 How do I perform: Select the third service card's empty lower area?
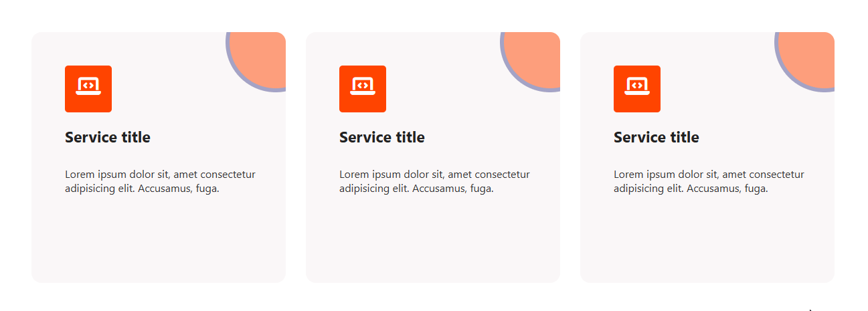[x=707, y=241]
